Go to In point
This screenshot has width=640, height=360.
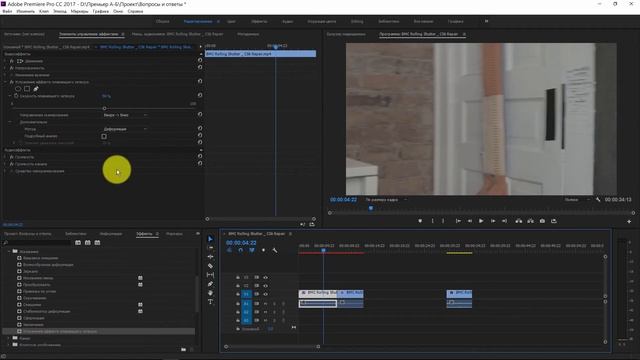pyautogui.click(x=458, y=221)
